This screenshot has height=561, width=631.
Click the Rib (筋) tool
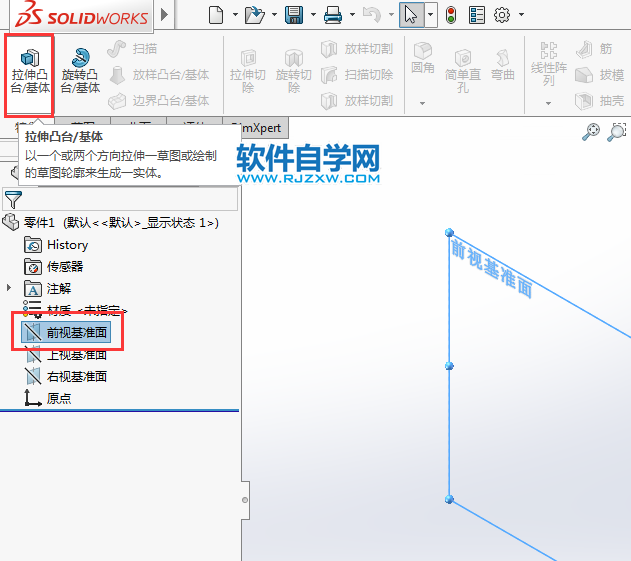[x=594, y=49]
